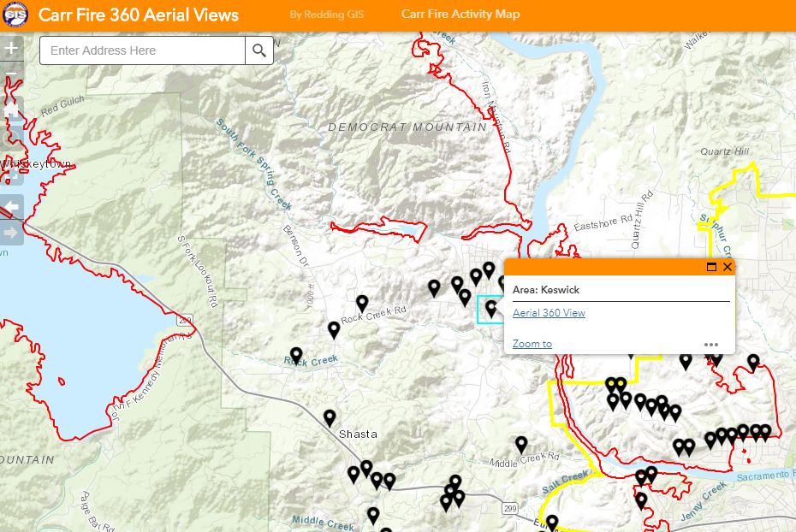Image resolution: width=796 pixels, height=532 pixels.
Task: Click the marker above Shasta label
Action: (330, 417)
